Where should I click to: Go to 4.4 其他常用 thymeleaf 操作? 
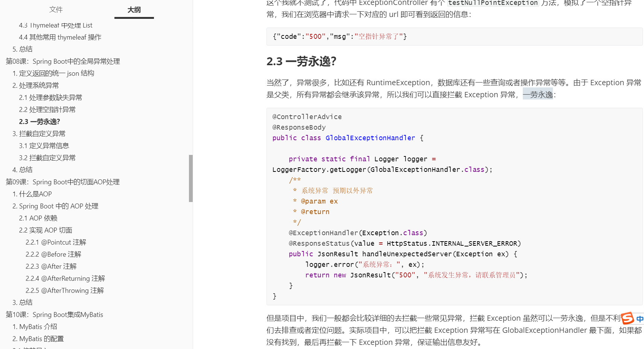(60, 37)
